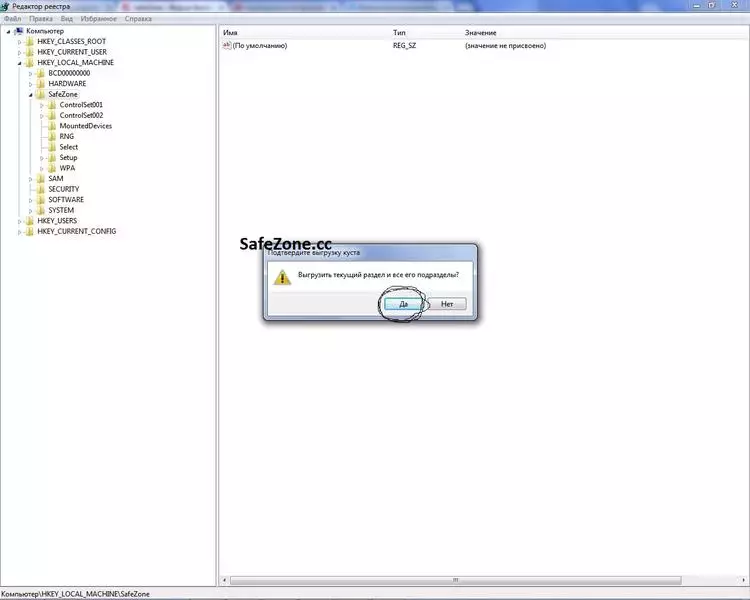
Task: Click RNG folder icon
Action: tap(52, 136)
